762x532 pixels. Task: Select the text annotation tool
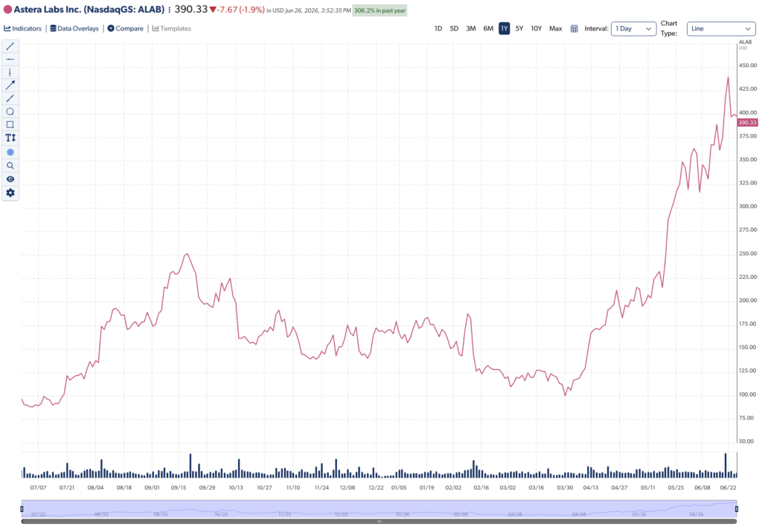[10, 138]
